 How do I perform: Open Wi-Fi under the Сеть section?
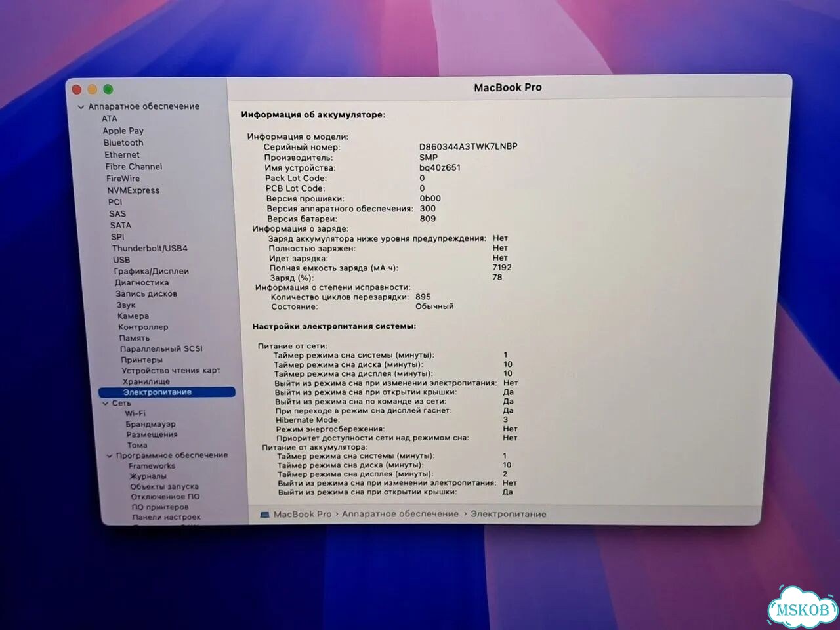coord(135,413)
